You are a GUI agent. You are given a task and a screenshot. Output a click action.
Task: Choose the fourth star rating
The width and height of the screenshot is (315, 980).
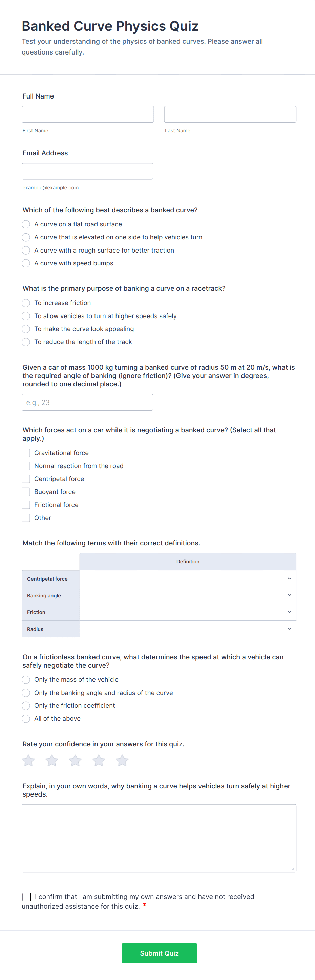(99, 761)
